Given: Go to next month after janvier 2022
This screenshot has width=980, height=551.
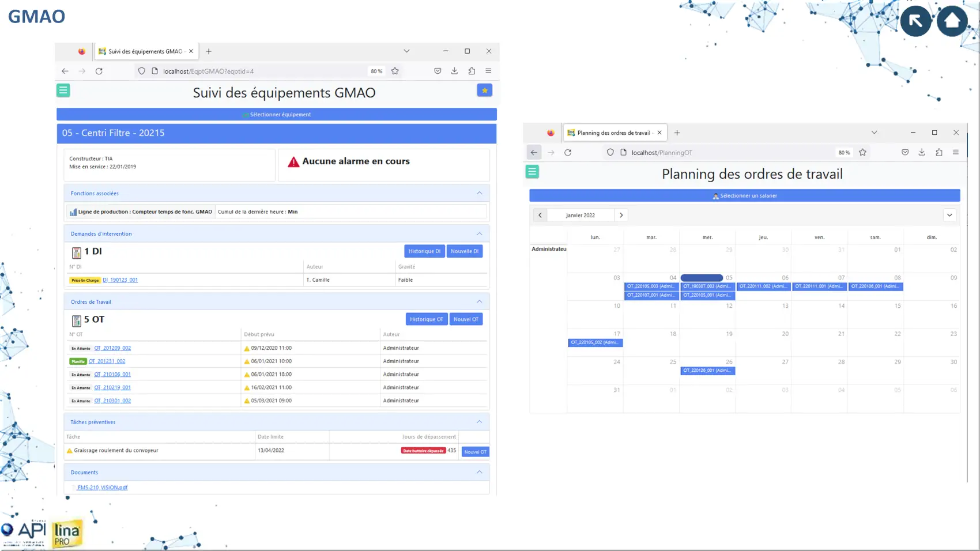Looking at the screenshot, I should pos(621,216).
